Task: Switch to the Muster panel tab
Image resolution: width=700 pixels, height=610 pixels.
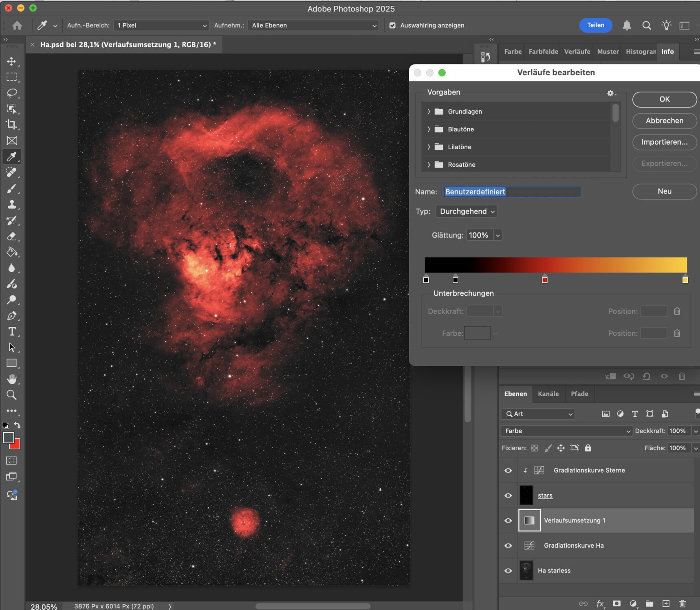Action: [x=608, y=51]
